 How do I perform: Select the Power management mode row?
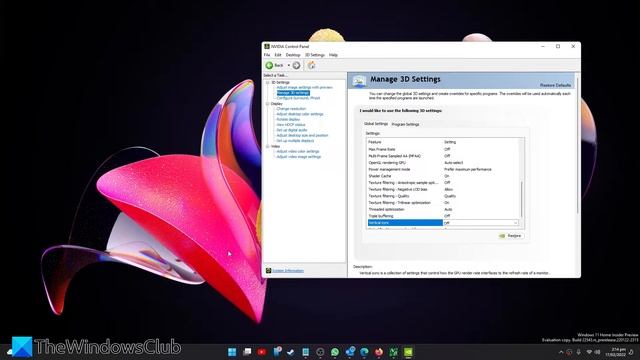click(444, 169)
